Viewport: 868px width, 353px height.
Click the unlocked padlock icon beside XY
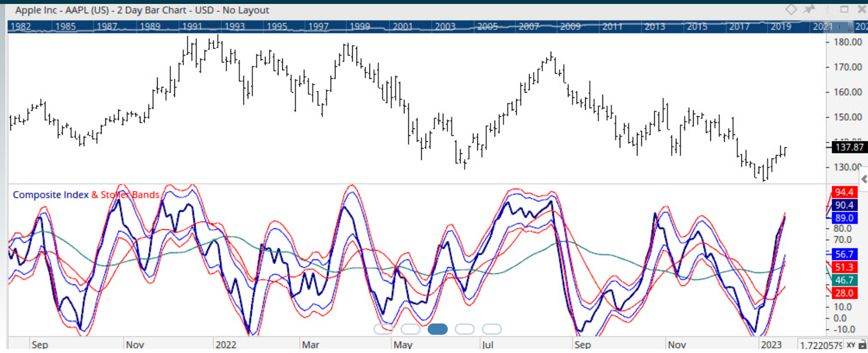(x=863, y=345)
